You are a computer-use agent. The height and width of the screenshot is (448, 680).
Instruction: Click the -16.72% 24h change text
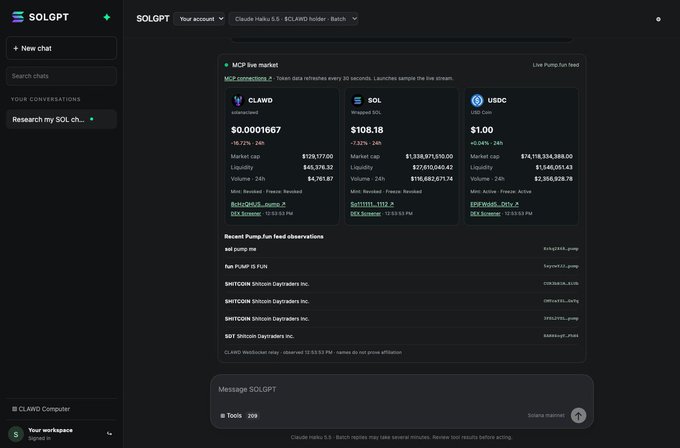coord(248,143)
